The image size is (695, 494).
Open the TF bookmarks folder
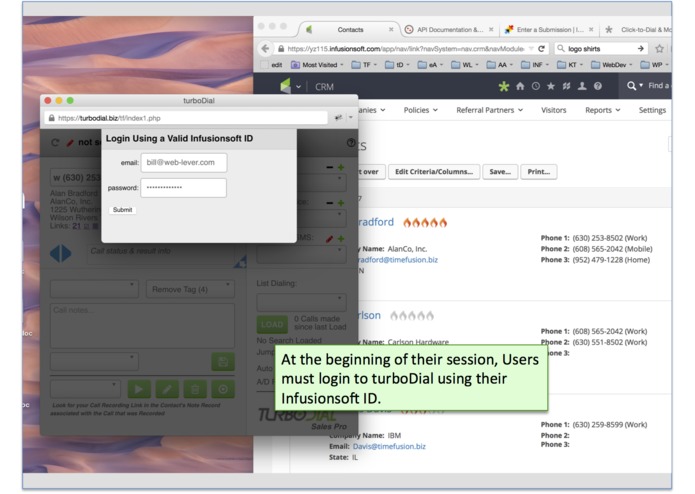pos(363,65)
